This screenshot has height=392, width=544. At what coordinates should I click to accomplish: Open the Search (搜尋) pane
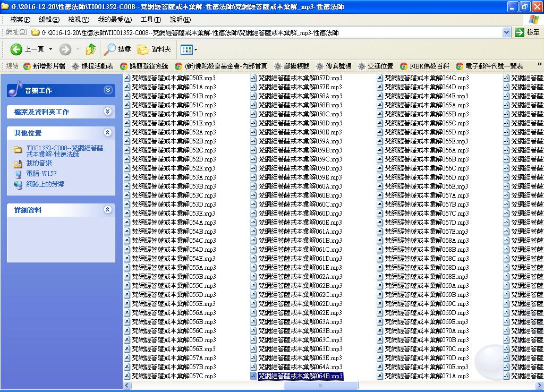(x=117, y=49)
